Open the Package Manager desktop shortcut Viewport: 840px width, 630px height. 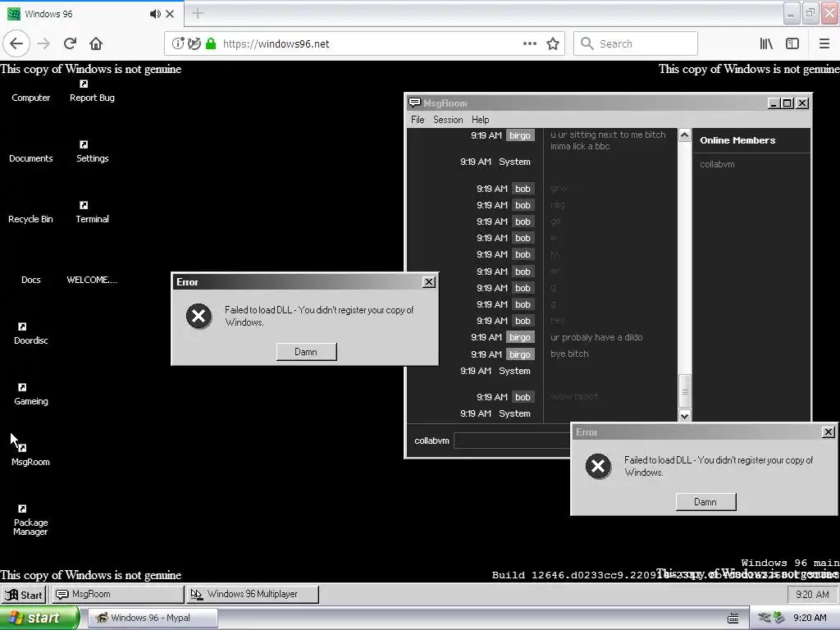30,521
